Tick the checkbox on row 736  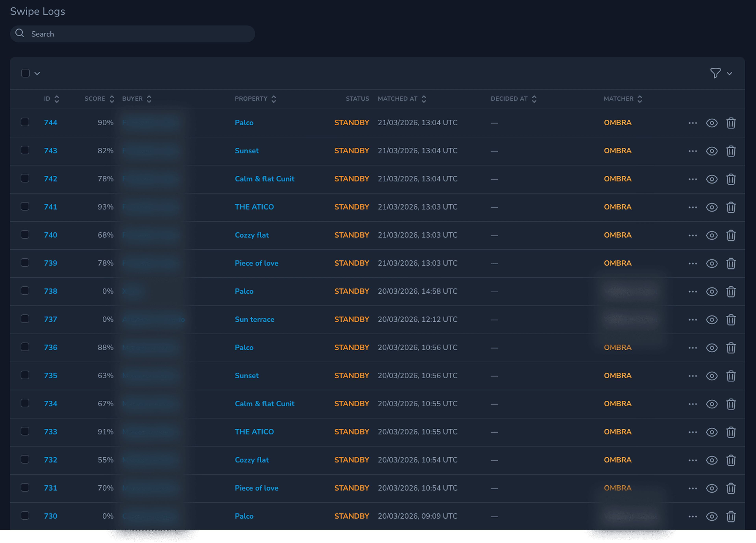click(x=25, y=347)
